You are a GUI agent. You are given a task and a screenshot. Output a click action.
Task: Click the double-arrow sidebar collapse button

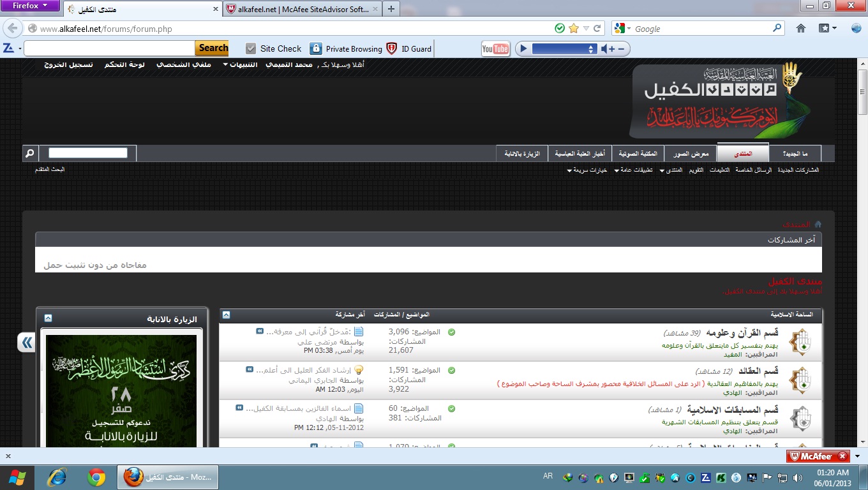pyautogui.click(x=26, y=343)
